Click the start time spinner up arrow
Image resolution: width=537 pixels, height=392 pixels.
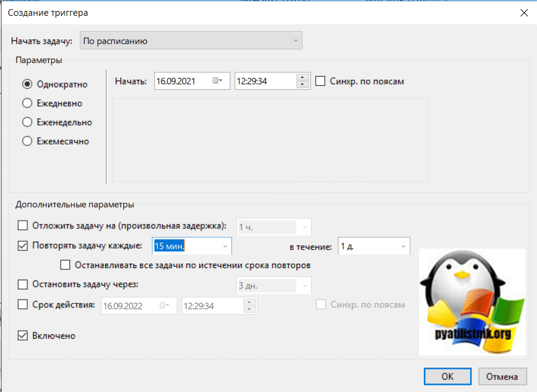303,77
